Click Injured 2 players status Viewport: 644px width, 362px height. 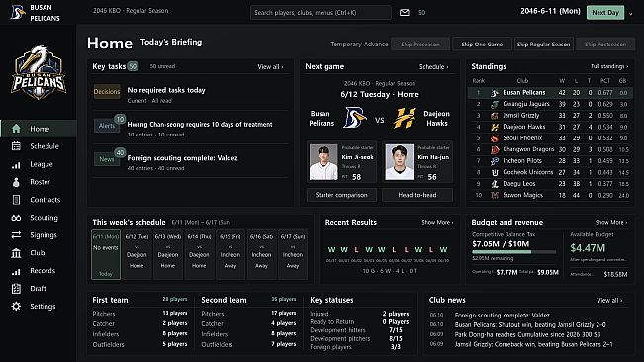[x=359, y=314]
